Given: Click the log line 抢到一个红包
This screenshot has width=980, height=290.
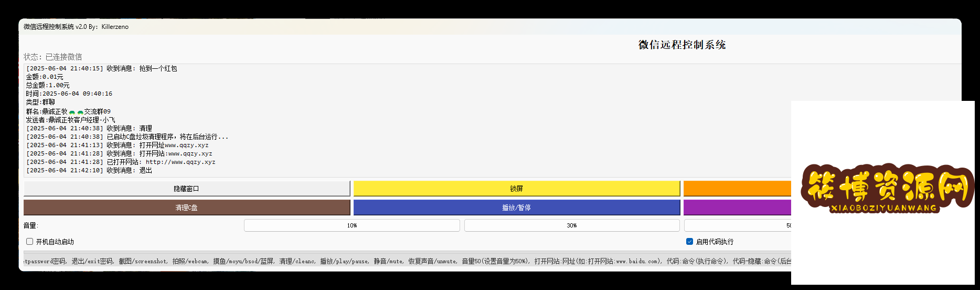Looking at the screenshot, I should [x=102, y=68].
